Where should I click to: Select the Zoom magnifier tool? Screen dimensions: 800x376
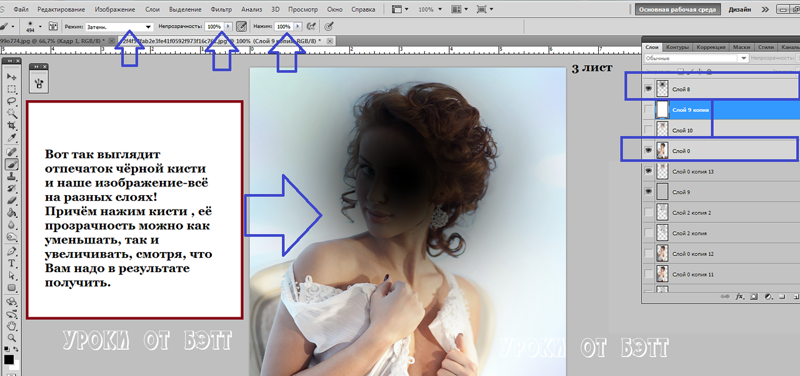point(12,337)
